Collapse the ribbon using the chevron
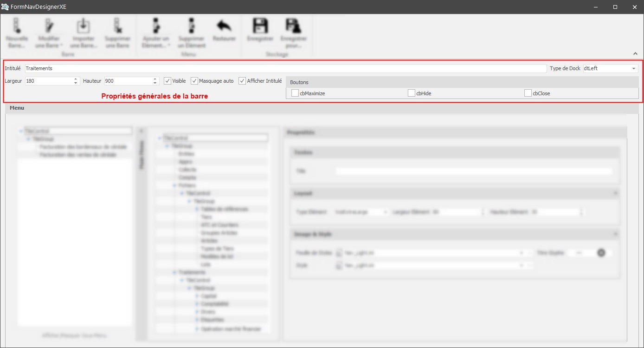The height and width of the screenshot is (348, 644). (635, 54)
